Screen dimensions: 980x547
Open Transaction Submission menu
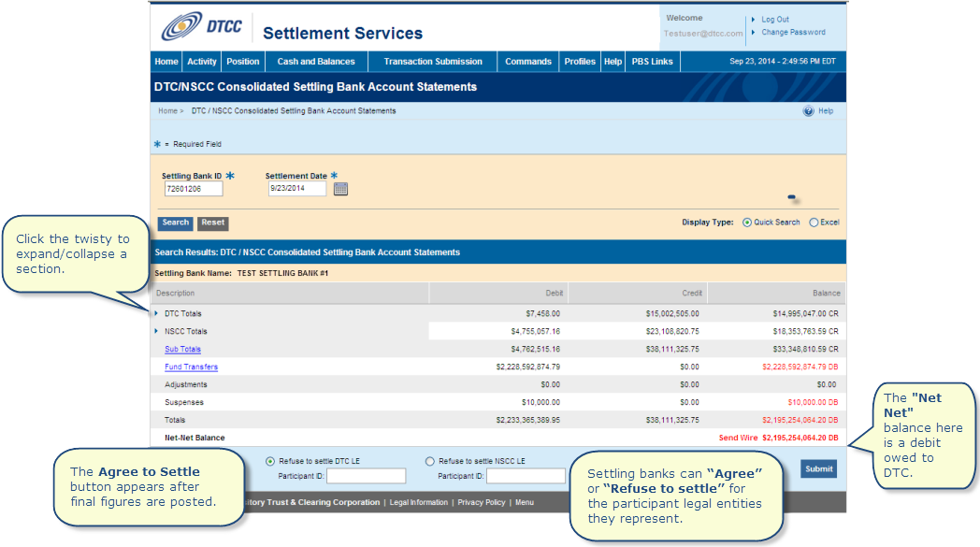(x=433, y=62)
